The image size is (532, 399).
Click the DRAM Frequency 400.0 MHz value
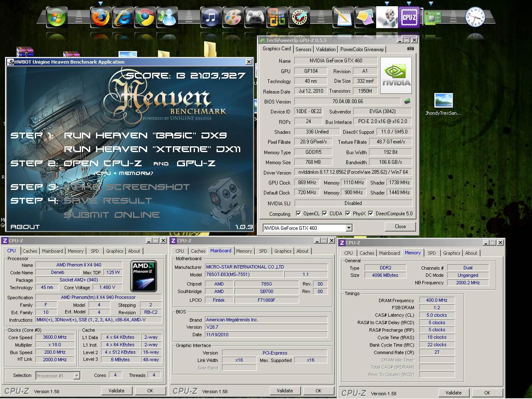tap(437, 300)
